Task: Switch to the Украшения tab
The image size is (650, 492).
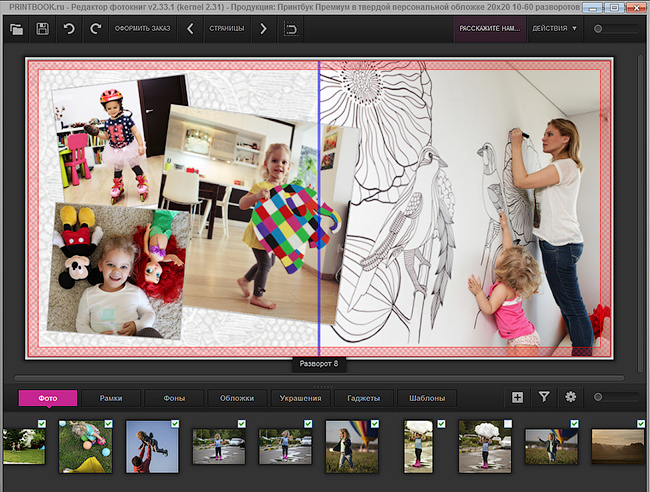Action: pos(299,398)
